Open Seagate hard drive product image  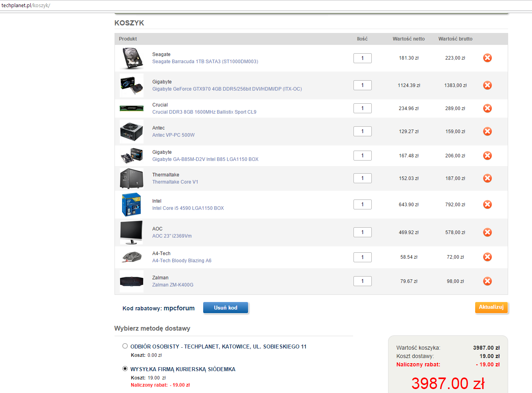[132, 58]
